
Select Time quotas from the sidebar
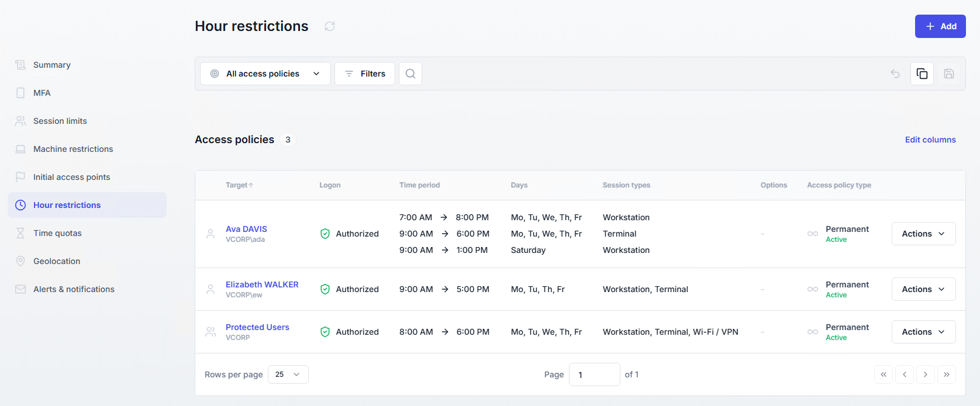57,233
